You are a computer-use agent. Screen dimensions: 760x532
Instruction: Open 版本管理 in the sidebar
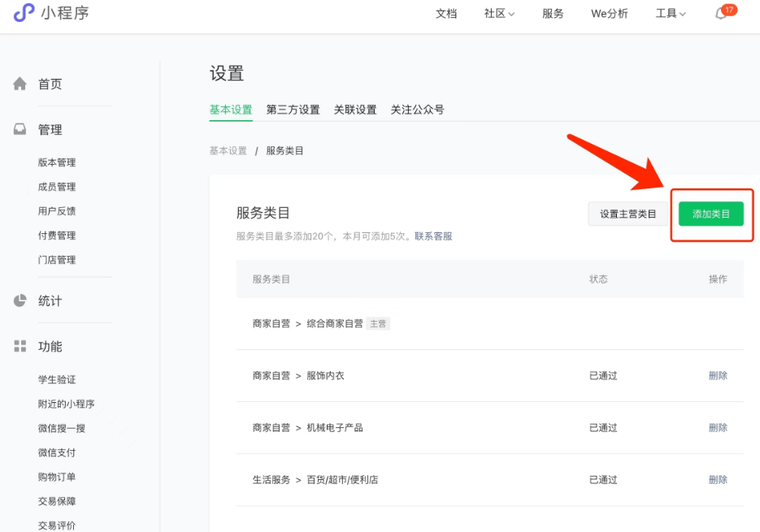click(x=57, y=162)
